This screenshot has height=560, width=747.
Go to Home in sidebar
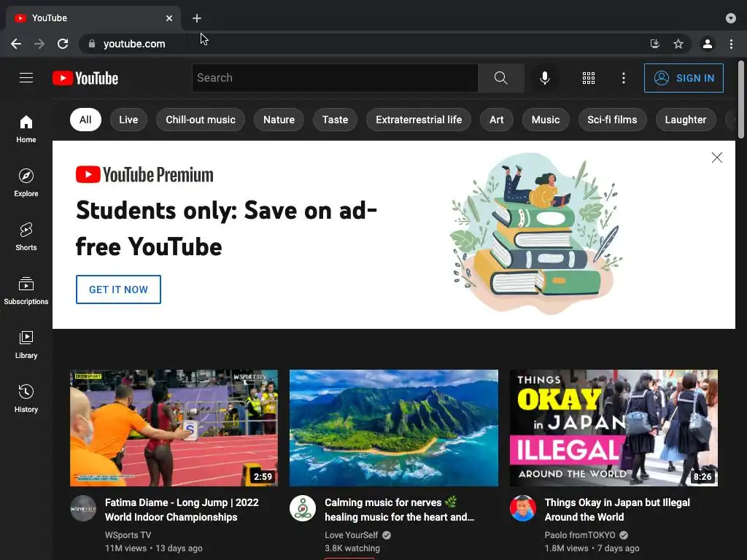(26, 128)
